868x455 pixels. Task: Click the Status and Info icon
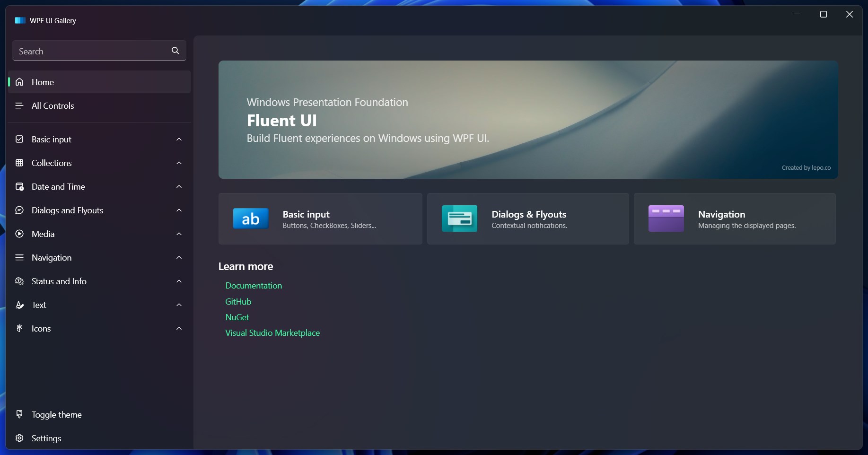point(19,281)
